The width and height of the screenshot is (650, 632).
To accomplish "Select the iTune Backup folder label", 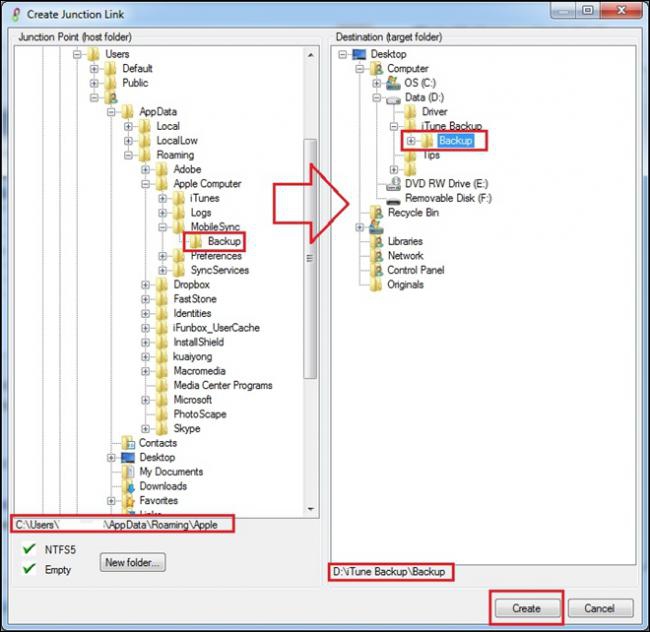I will [451, 126].
